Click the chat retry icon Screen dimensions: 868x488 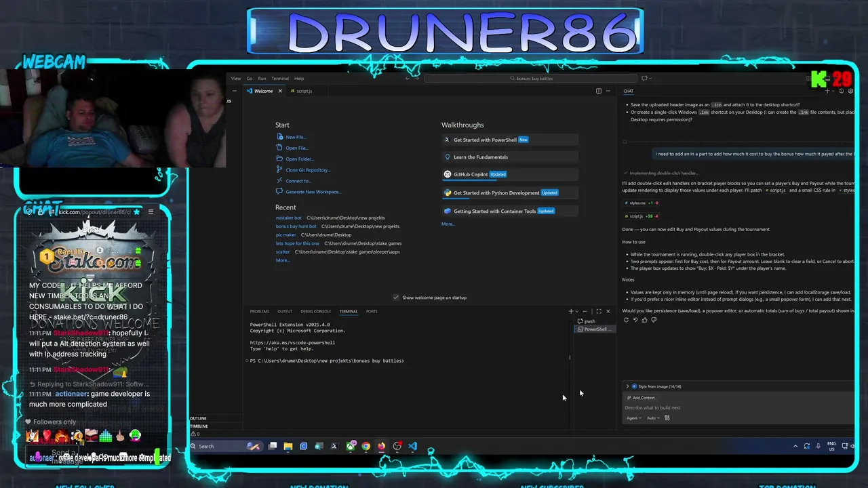coord(626,320)
